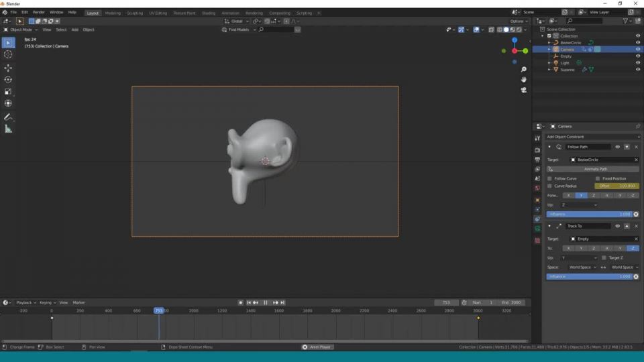Adjust the Follow Path Influence slider

coord(589,214)
